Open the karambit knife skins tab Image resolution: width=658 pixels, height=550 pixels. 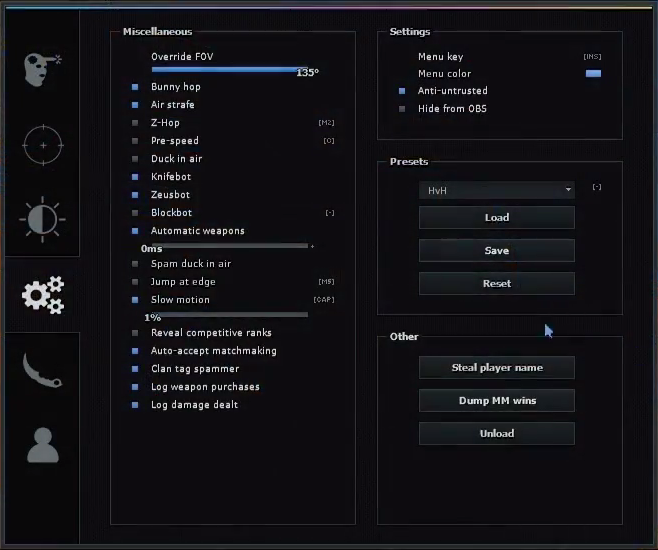point(42,370)
